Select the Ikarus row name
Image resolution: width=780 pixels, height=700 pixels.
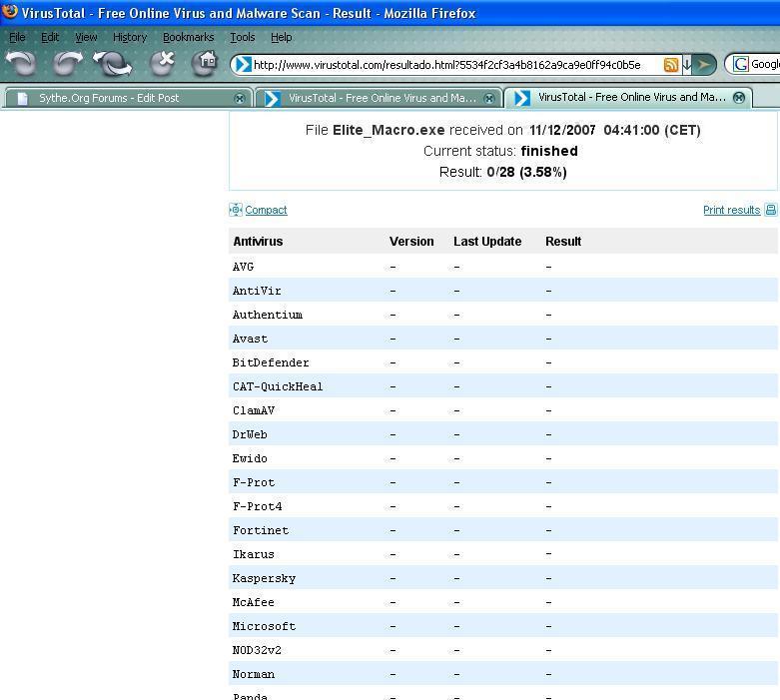pyautogui.click(x=254, y=554)
